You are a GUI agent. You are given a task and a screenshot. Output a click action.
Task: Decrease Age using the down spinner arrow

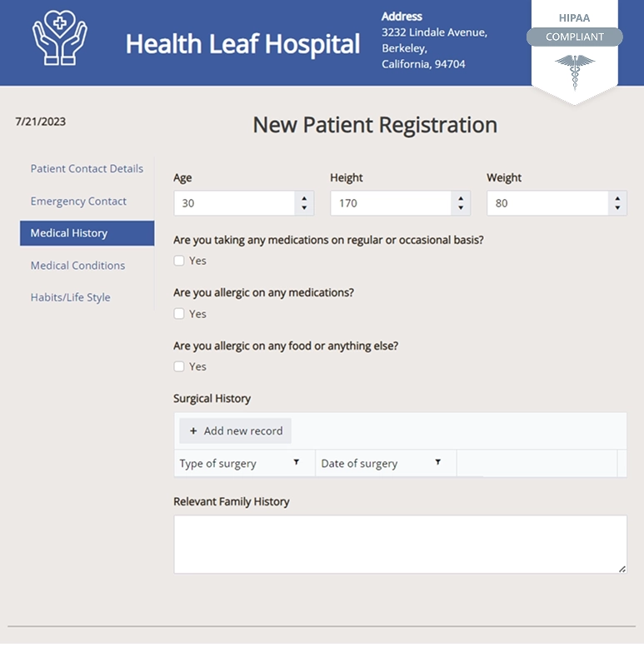(x=303, y=208)
